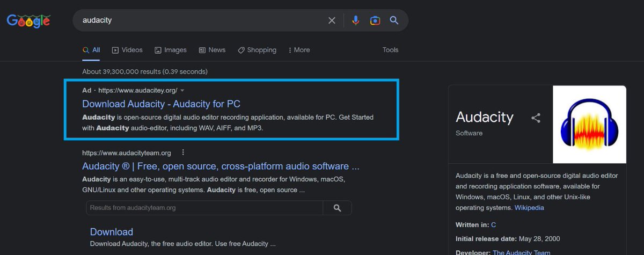The width and height of the screenshot is (644, 255).
Task: Open the Wikipedia link in knowledge panel
Action: (529, 207)
